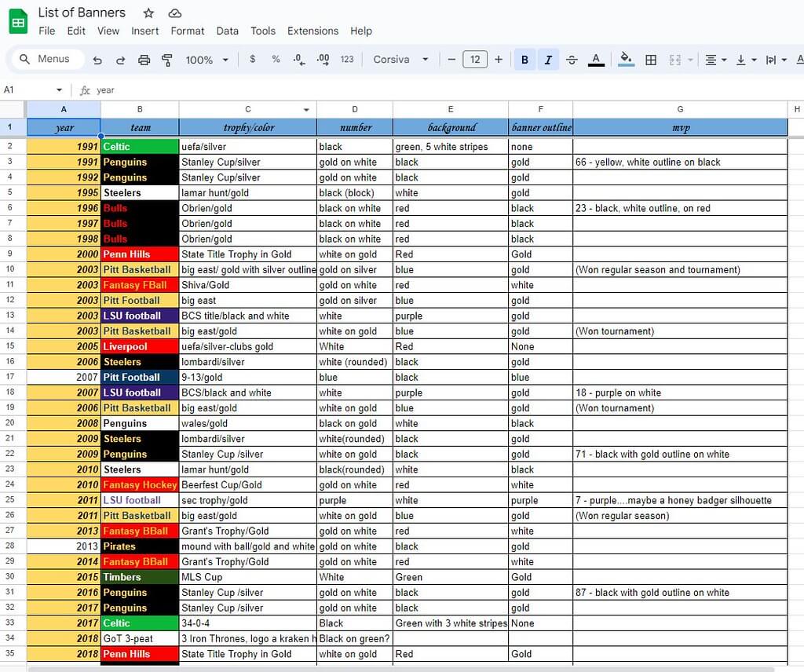Open the Data menu

227,31
